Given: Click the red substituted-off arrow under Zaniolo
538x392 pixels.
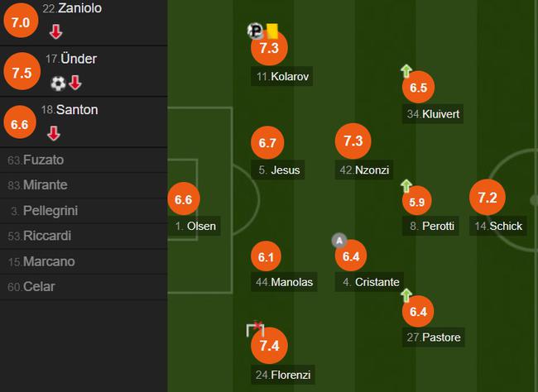Looking at the screenshot, I should (55, 31).
